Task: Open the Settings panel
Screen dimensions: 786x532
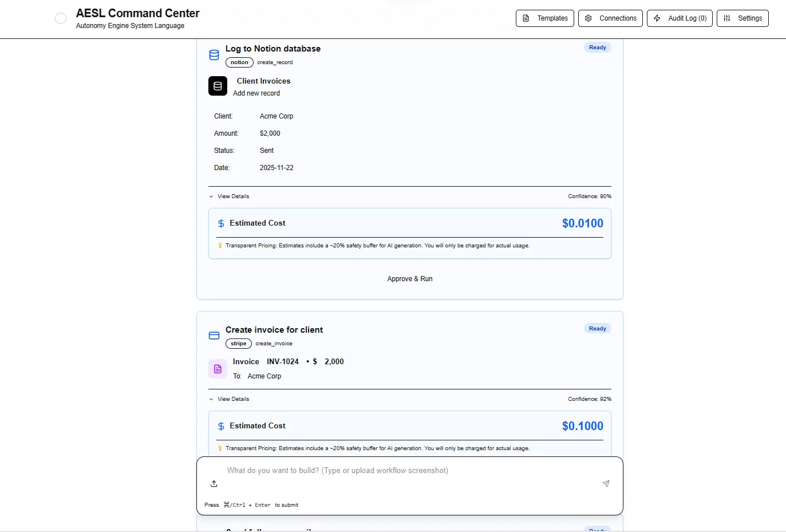Action: 742,18
